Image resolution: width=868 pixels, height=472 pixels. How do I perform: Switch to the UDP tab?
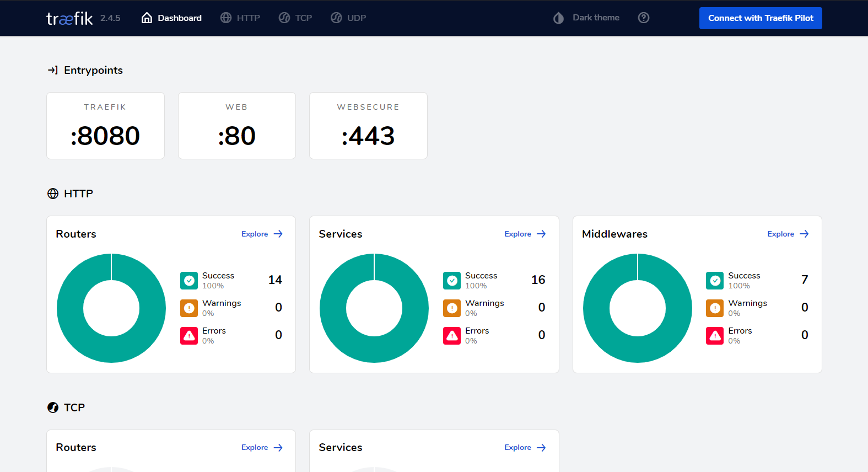[x=348, y=18]
